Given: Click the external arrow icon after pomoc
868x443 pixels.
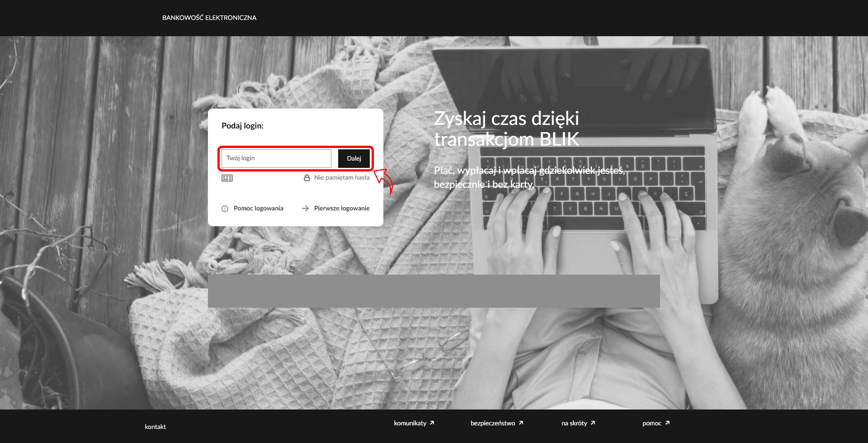Looking at the screenshot, I should tap(667, 423).
